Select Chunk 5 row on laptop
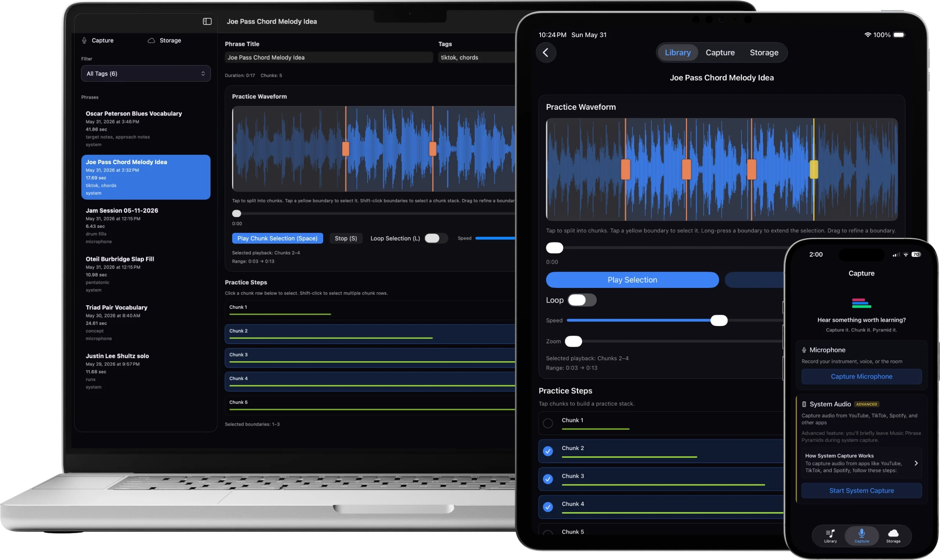 [370, 406]
